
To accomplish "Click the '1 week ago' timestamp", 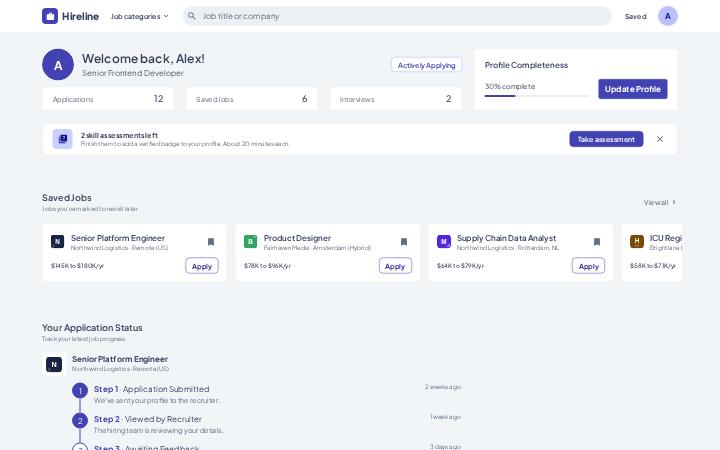I will point(445,417).
